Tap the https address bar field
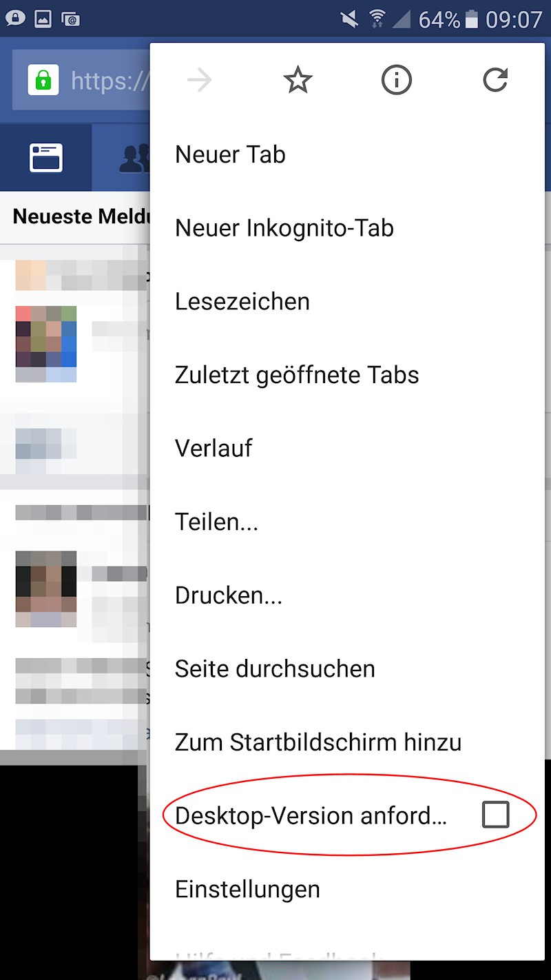This screenshot has width=551, height=980. coord(81,81)
